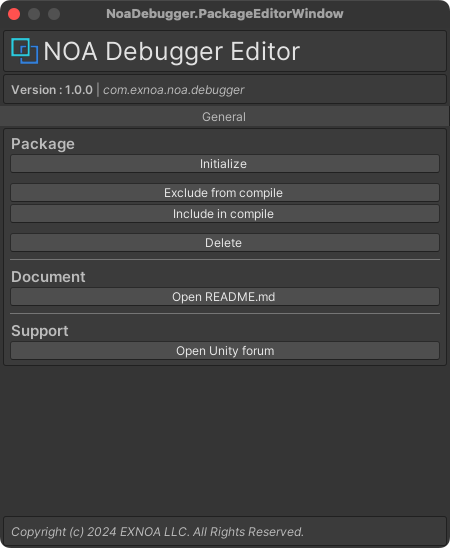The width and height of the screenshot is (450, 548).
Task: Click the Version : 1.0.0 label
Action: click(52, 90)
